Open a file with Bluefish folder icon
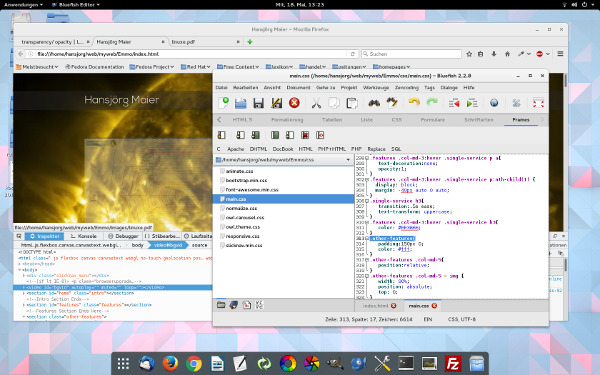 click(x=241, y=103)
